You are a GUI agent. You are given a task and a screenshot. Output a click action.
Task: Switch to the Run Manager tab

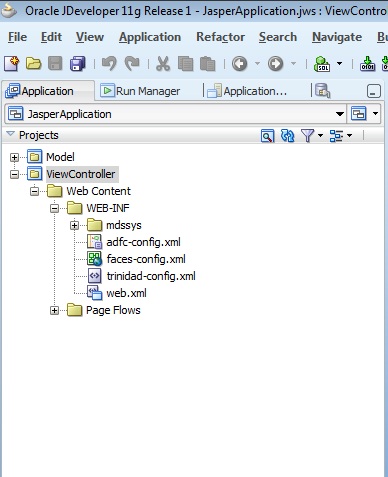pos(140,91)
